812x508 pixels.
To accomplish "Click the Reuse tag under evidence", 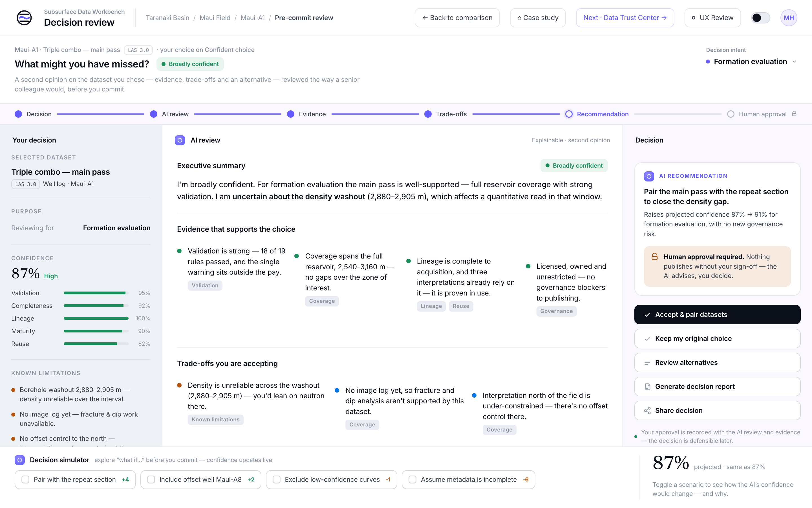I will (x=461, y=306).
